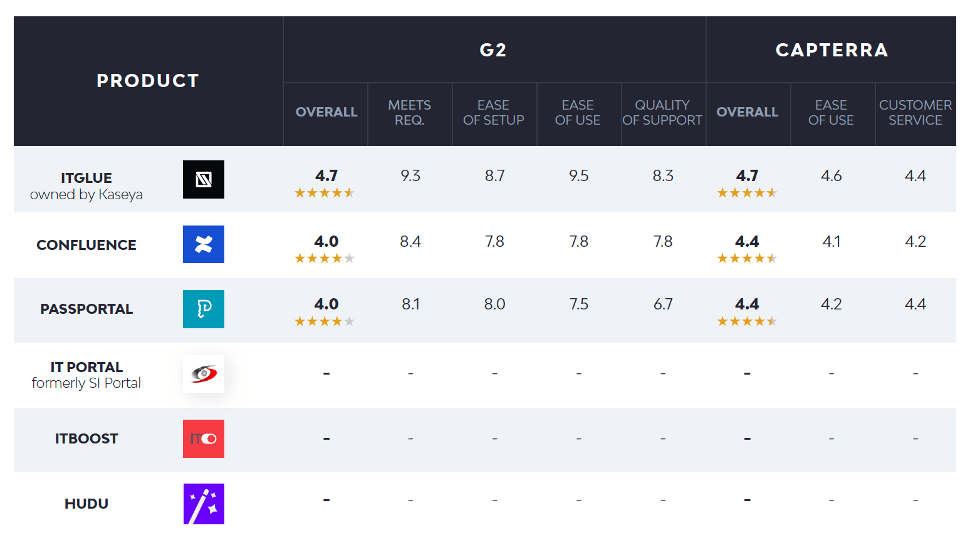The width and height of the screenshot is (975, 560).
Task: Click ITGlue's G2 star rating
Action: (x=325, y=193)
